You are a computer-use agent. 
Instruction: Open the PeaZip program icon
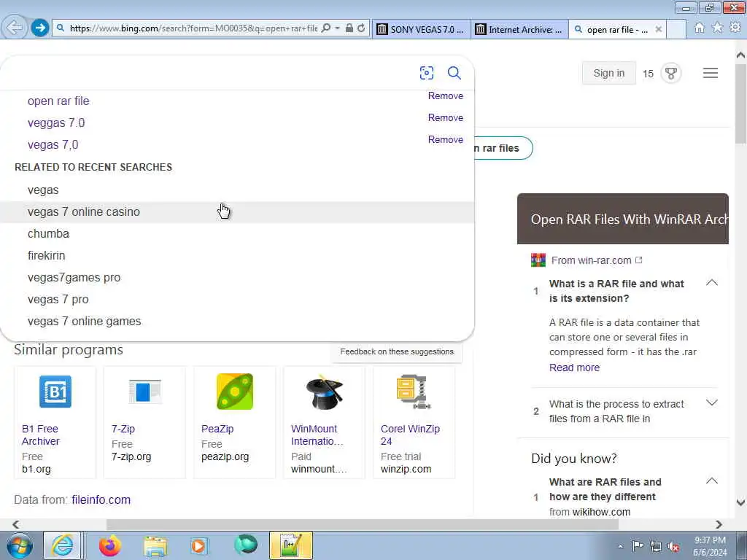234,392
